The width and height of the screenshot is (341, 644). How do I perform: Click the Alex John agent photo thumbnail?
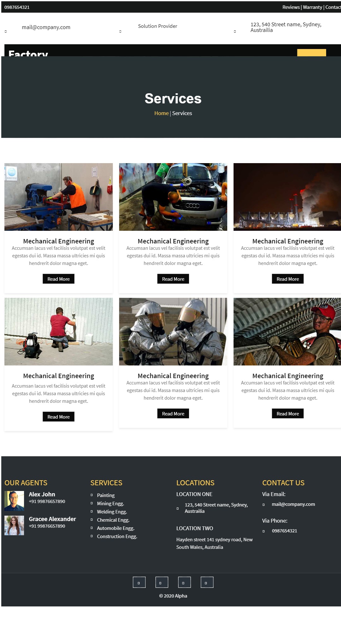coord(14,501)
